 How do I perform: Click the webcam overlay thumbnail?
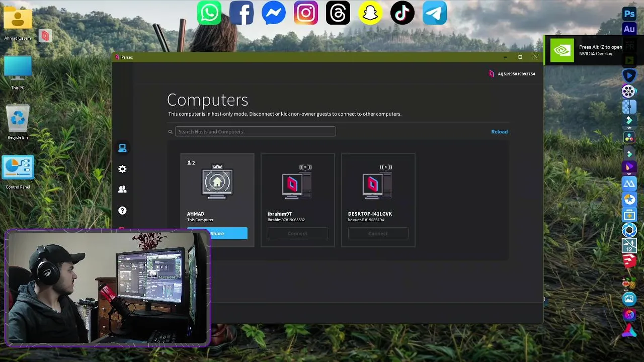coord(107,288)
